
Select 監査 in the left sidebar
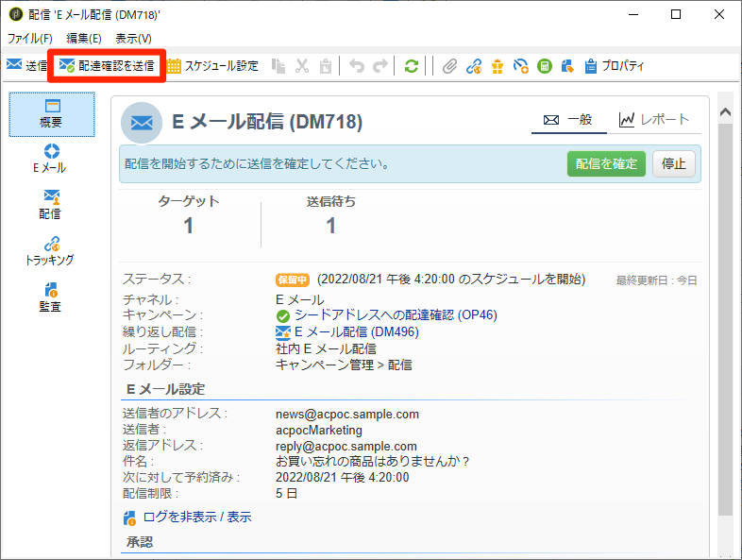pyautogui.click(x=50, y=297)
